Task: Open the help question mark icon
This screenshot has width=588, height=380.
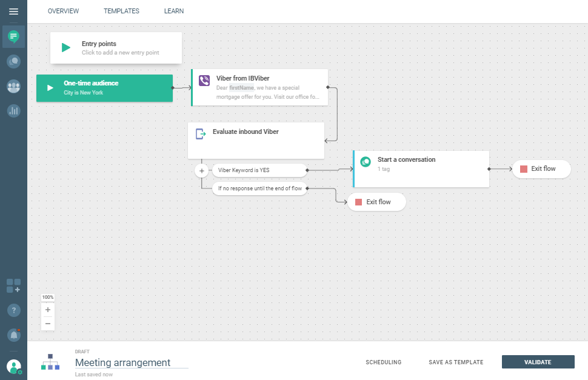Action: click(13, 310)
